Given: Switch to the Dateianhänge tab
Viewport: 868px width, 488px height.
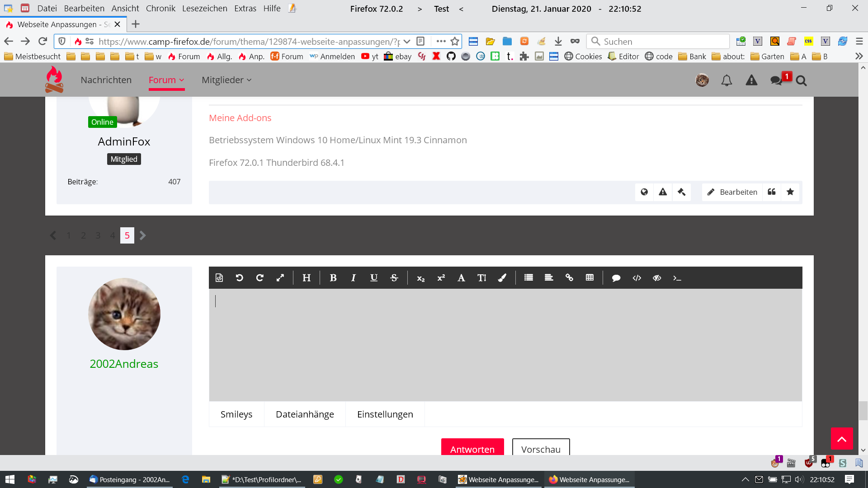Looking at the screenshot, I should (305, 414).
